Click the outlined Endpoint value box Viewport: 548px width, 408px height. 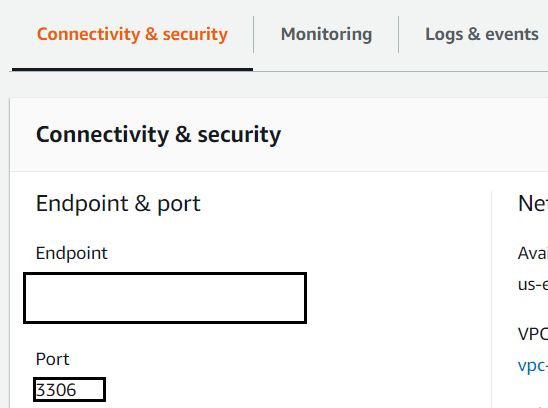point(165,298)
